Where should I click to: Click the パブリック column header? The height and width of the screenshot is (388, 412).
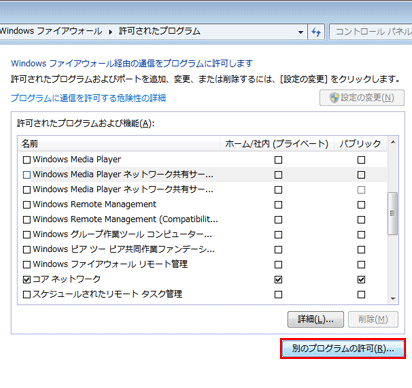(x=360, y=144)
